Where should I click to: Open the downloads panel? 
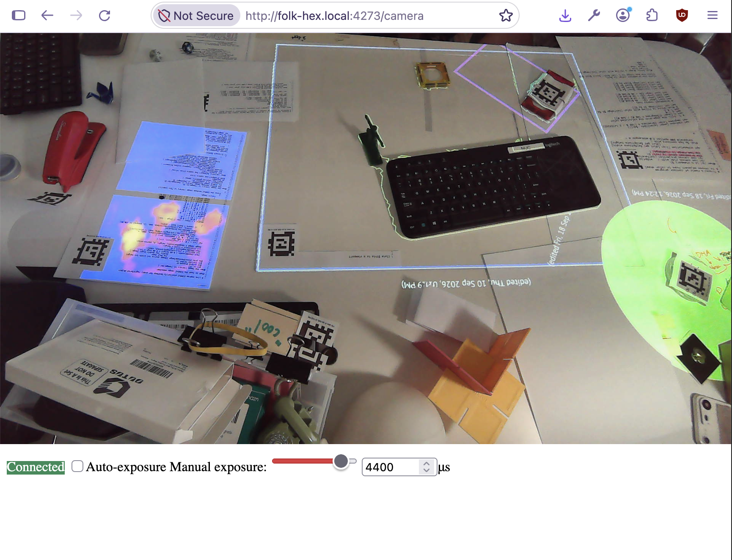565,16
